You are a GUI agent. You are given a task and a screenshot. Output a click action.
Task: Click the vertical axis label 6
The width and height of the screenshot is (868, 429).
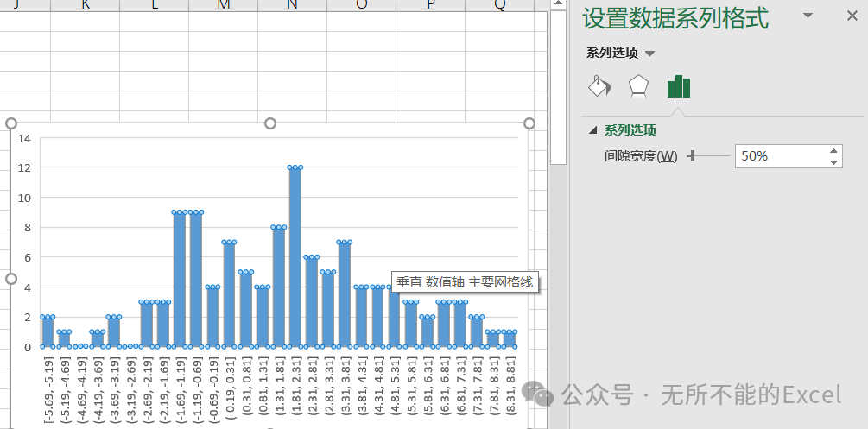point(27,257)
